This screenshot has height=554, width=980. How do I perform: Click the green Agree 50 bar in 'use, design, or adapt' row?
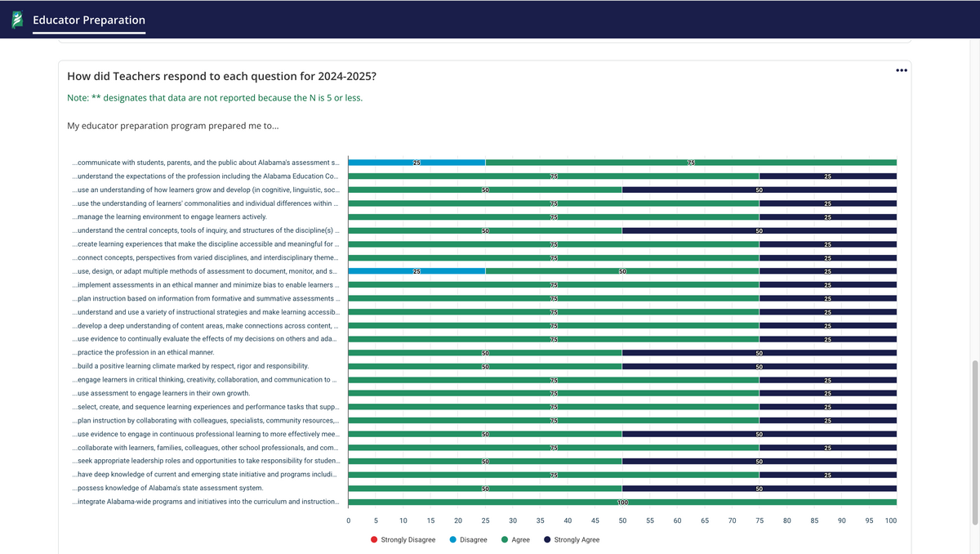[622, 271]
